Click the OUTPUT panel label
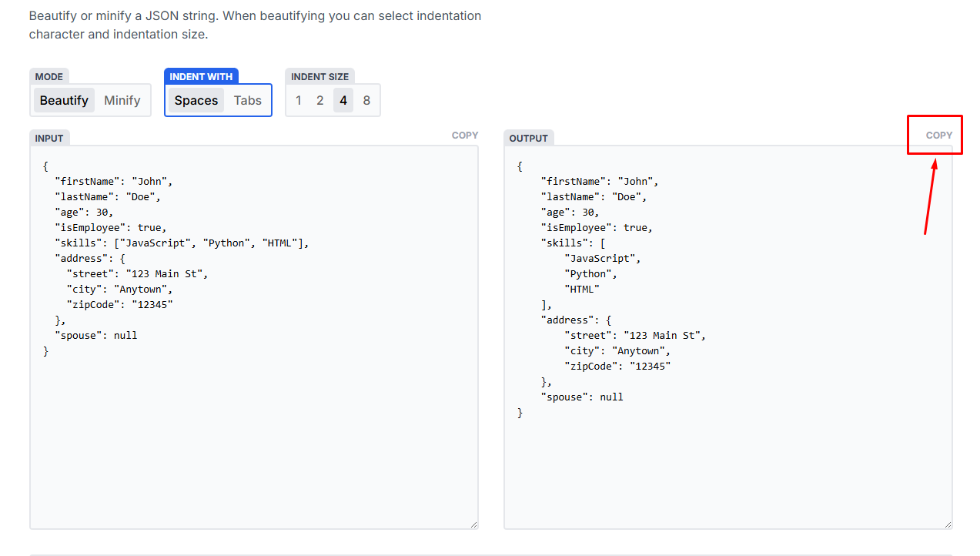This screenshot has height=556, width=980. click(x=529, y=138)
